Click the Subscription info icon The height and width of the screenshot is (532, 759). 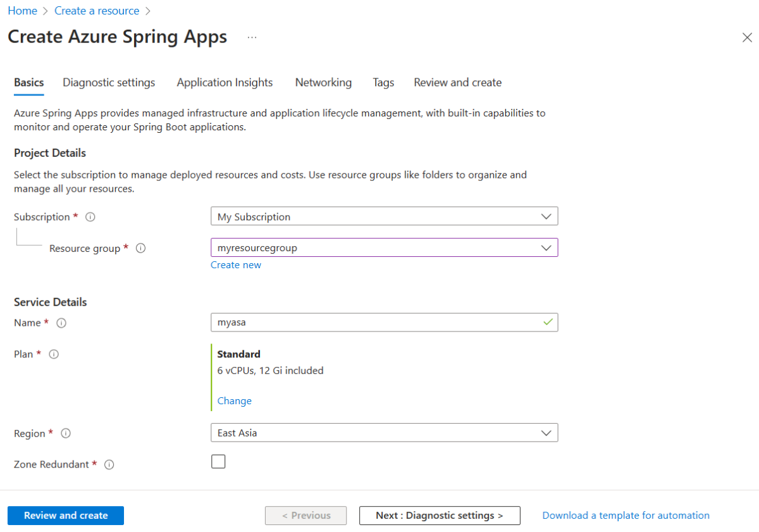pyautogui.click(x=90, y=217)
